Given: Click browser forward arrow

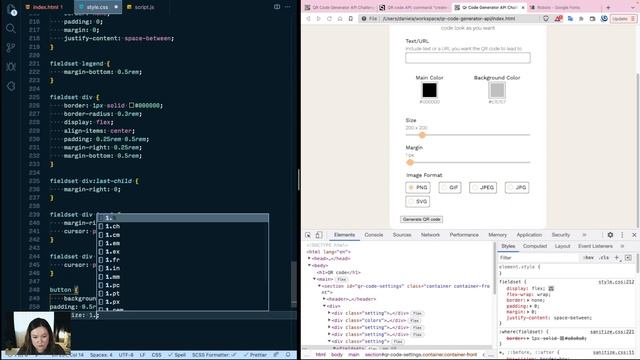Looking at the screenshot, I should [319, 19].
